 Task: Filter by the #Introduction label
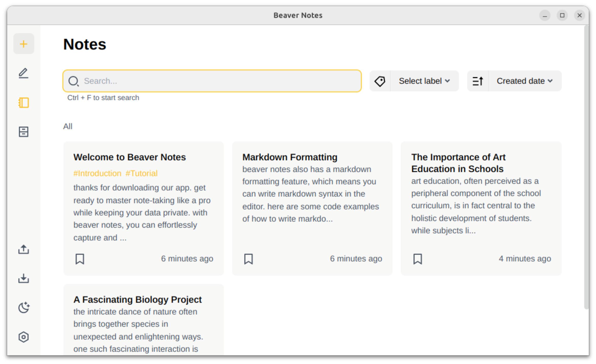tap(97, 173)
